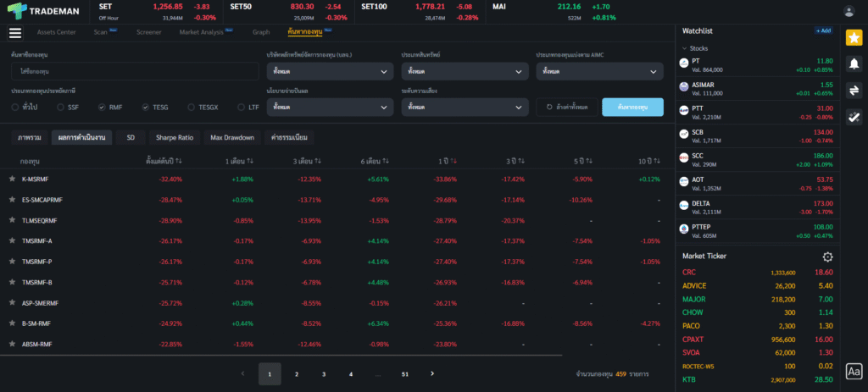Click the fund name search field
The width and height of the screenshot is (868, 392).
pyautogui.click(x=135, y=71)
